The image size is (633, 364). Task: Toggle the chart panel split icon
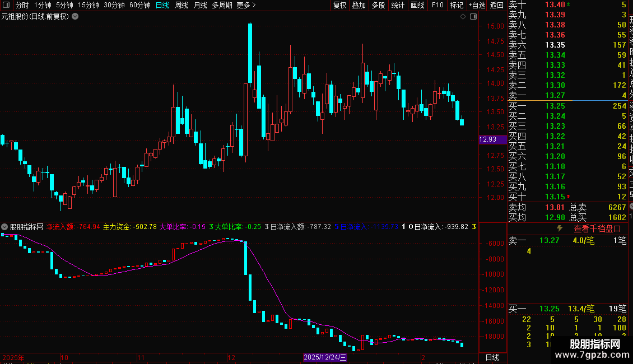click(473, 17)
